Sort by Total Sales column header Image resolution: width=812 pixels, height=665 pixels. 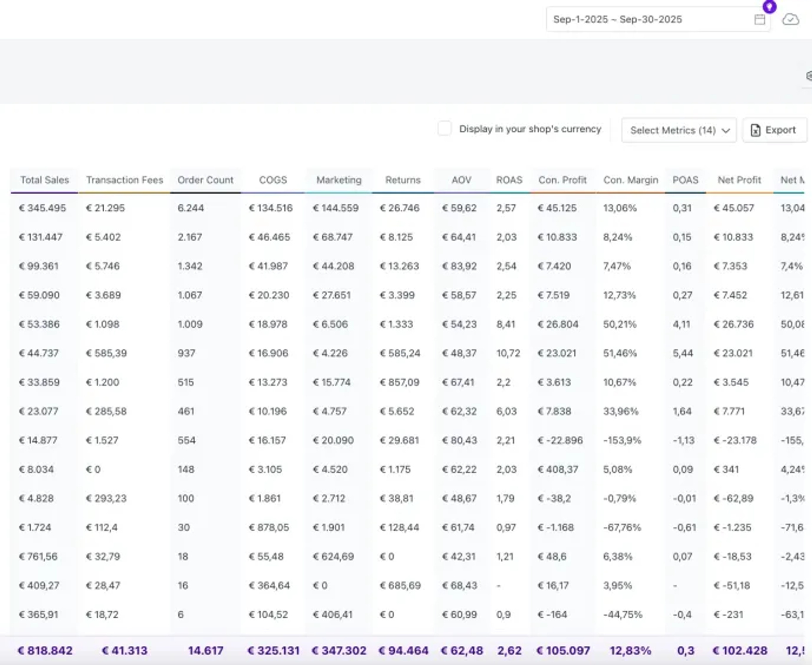(x=44, y=180)
